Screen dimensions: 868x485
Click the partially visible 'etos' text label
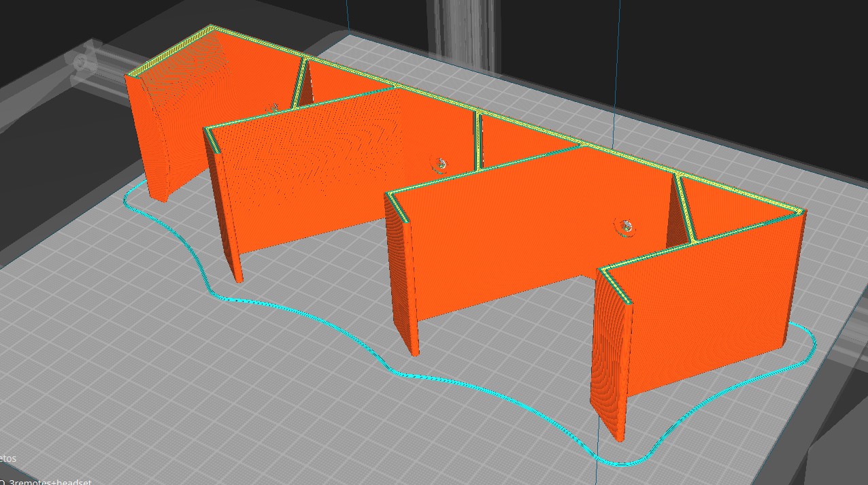[7, 458]
